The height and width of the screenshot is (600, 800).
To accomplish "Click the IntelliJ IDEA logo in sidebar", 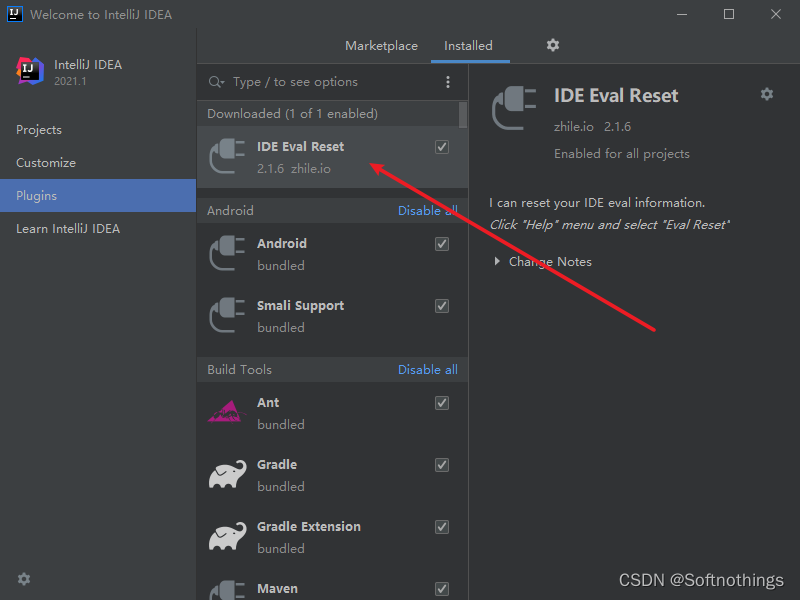I will point(30,71).
